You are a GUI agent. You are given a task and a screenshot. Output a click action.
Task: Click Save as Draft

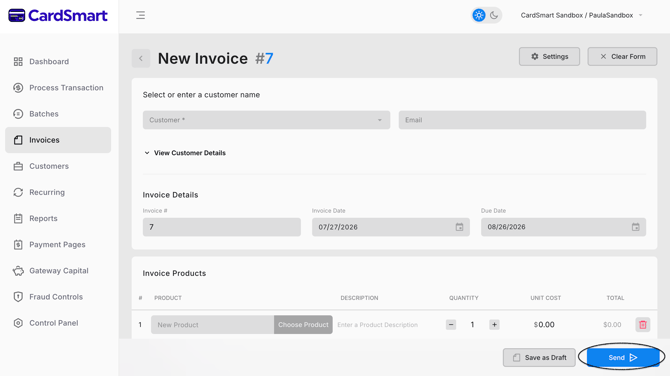click(x=539, y=358)
